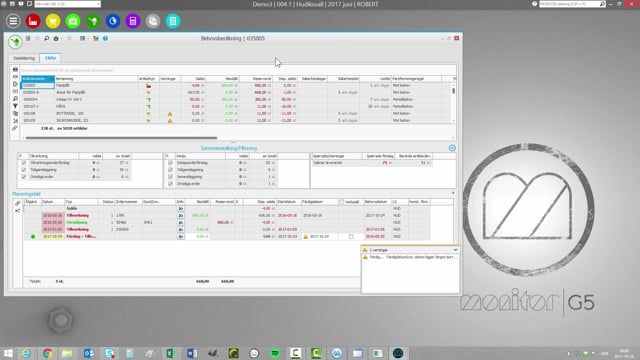Collapse the warnings panel dropdown arrow

click(x=456, y=250)
